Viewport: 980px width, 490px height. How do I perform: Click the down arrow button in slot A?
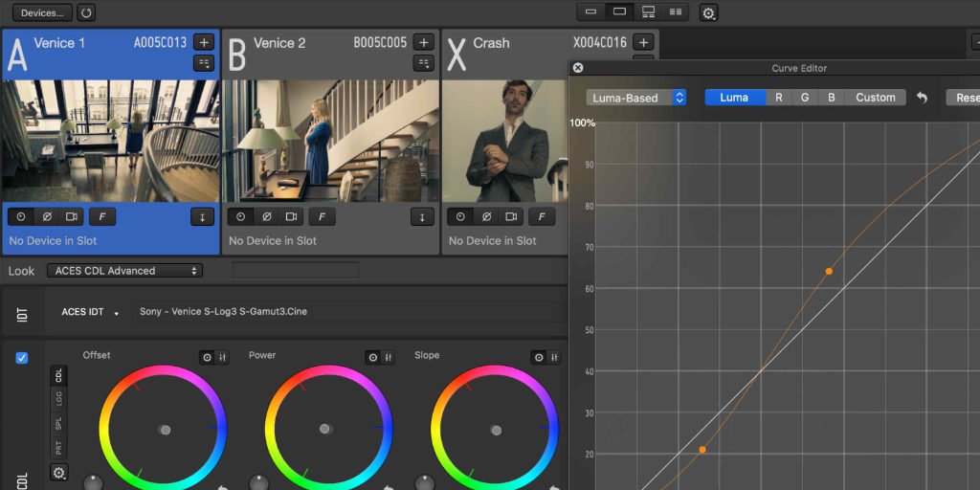(203, 217)
